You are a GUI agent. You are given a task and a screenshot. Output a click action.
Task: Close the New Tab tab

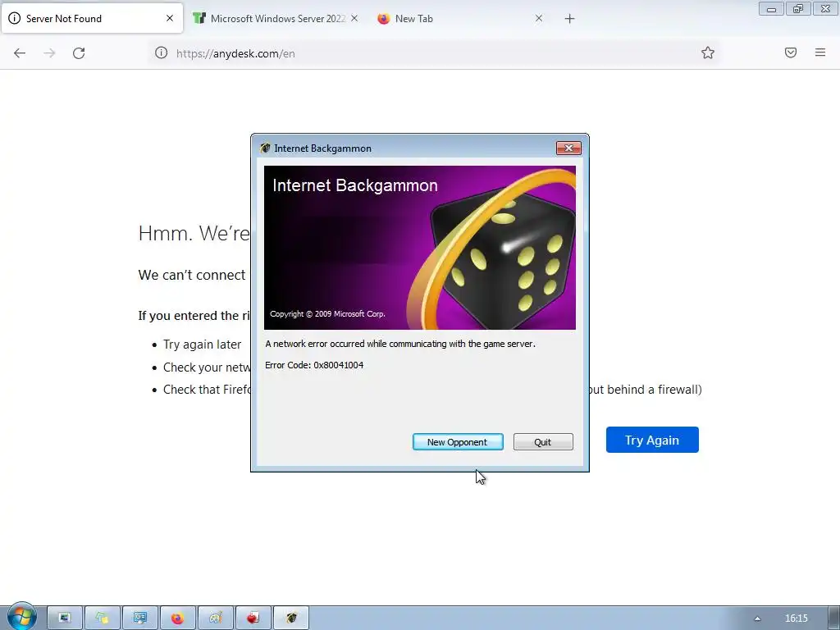[538, 18]
